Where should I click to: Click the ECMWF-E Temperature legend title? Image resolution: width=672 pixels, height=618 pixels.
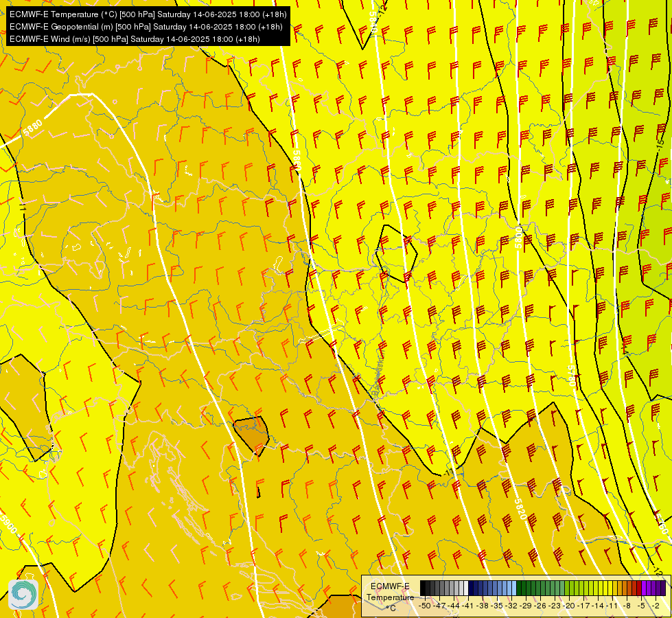point(391,592)
